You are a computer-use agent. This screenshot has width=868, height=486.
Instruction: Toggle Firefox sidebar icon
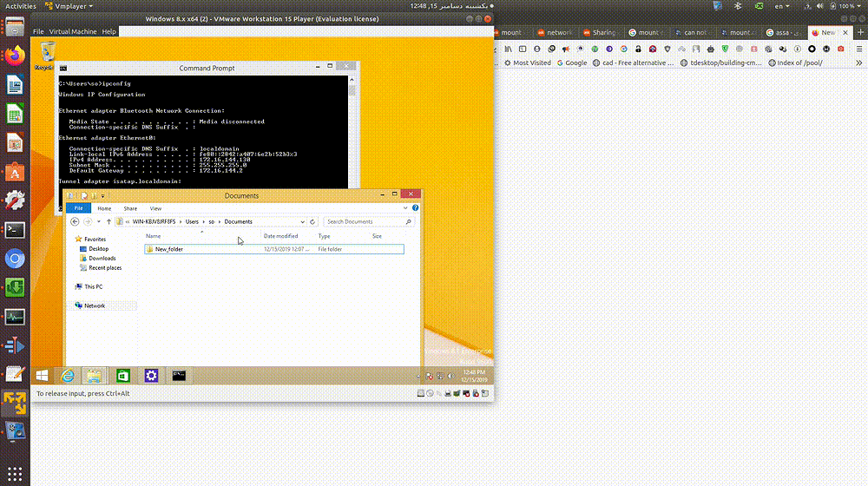[523, 49]
